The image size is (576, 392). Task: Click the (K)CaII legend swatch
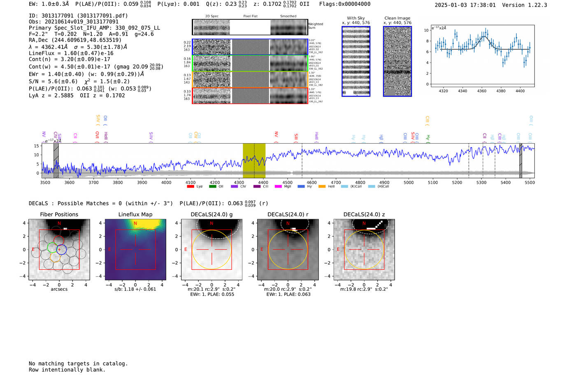tap(344, 186)
